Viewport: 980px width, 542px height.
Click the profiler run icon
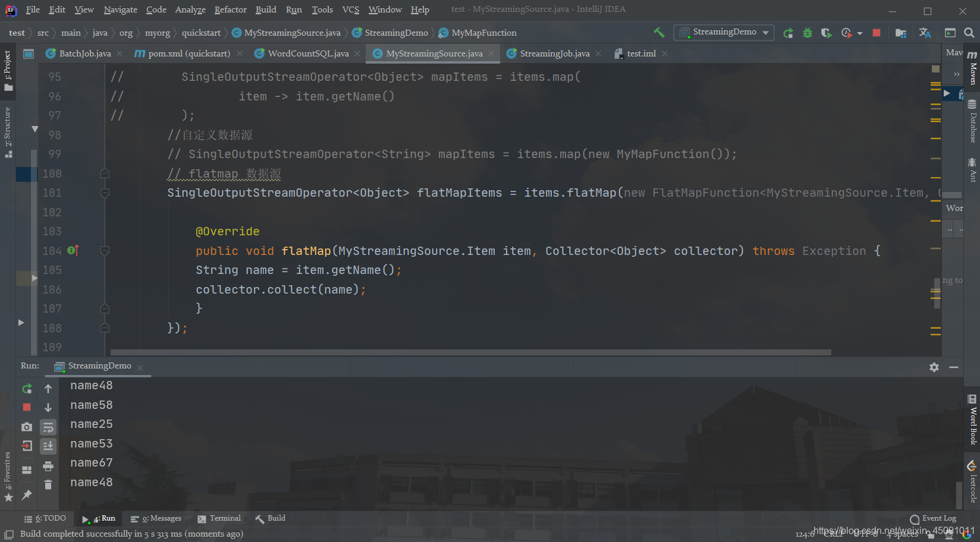click(x=846, y=33)
